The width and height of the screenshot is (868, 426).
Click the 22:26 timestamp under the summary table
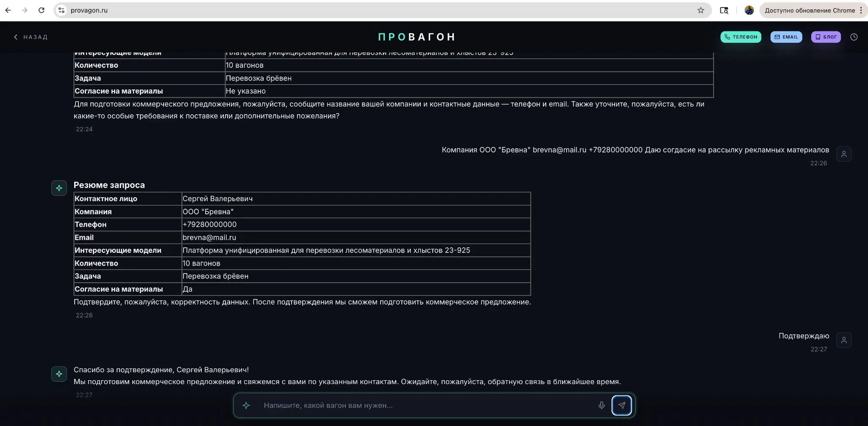click(84, 315)
